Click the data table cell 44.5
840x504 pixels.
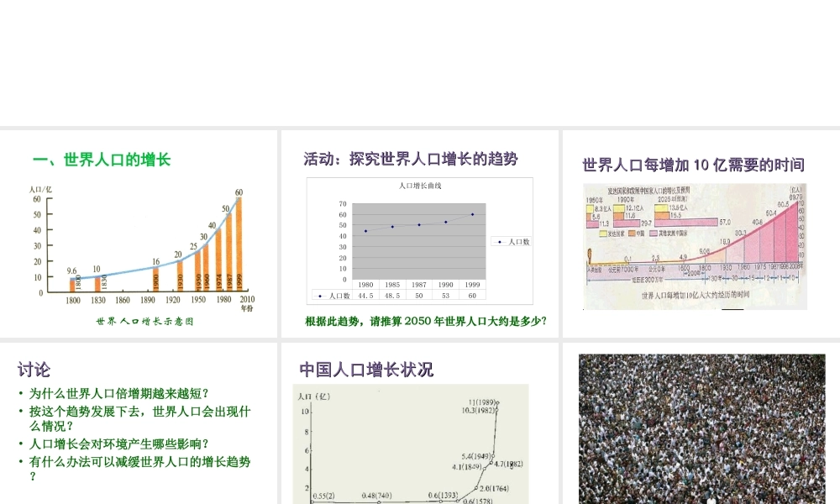[365, 296]
